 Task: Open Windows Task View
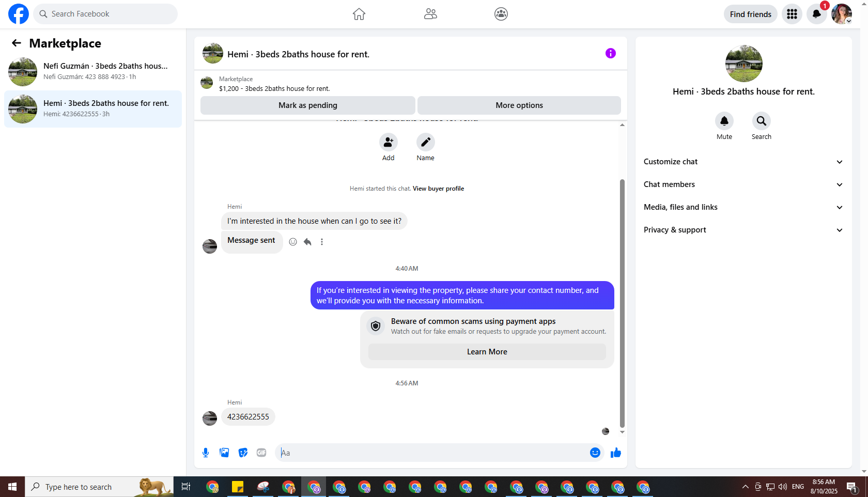(x=186, y=487)
